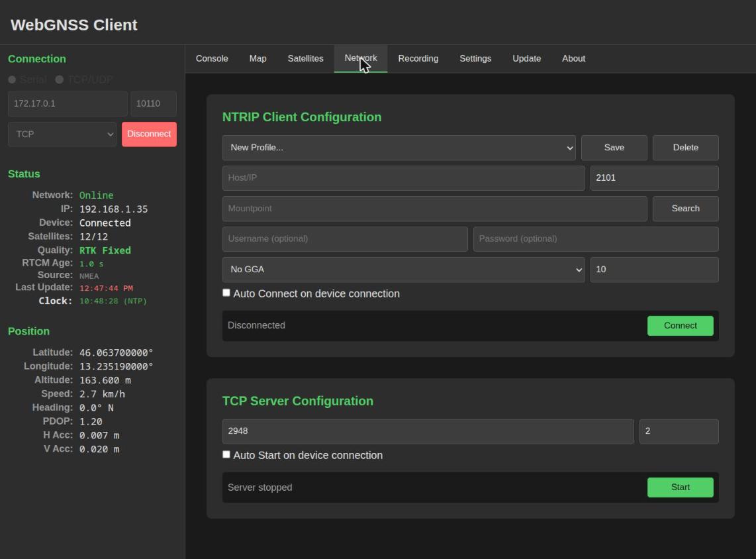Click the Last Update time 12:47:44 PM
The height and width of the screenshot is (559, 756).
coord(106,288)
